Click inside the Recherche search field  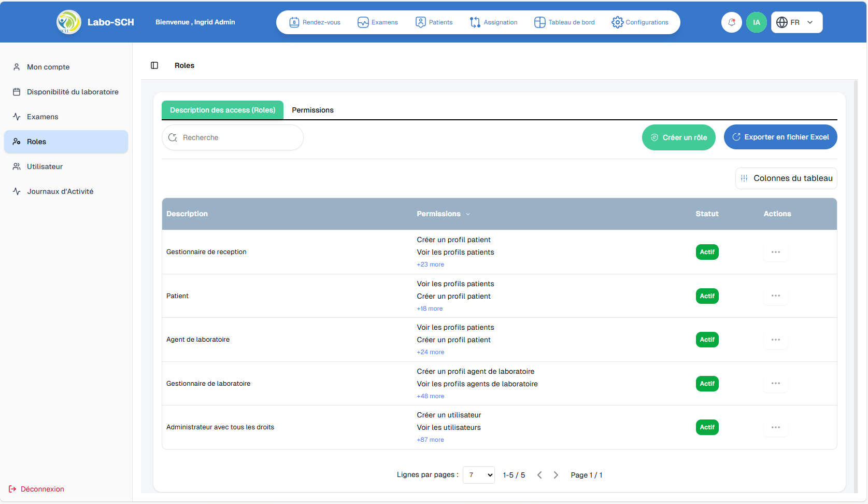[233, 137]
